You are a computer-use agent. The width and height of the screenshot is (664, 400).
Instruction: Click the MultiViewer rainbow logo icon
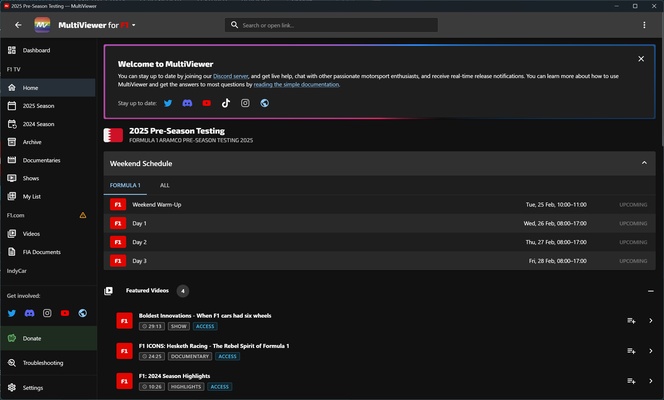pyautogui.click(x=42, y=25)
